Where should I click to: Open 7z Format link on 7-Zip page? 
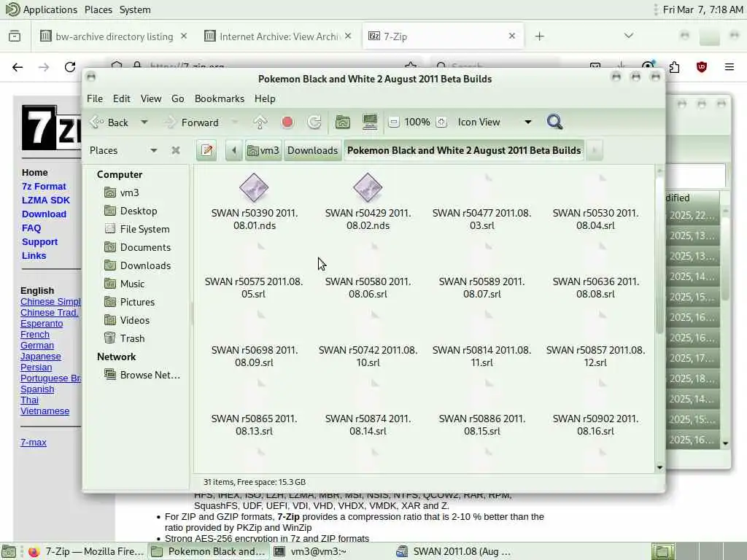(44, 186)
